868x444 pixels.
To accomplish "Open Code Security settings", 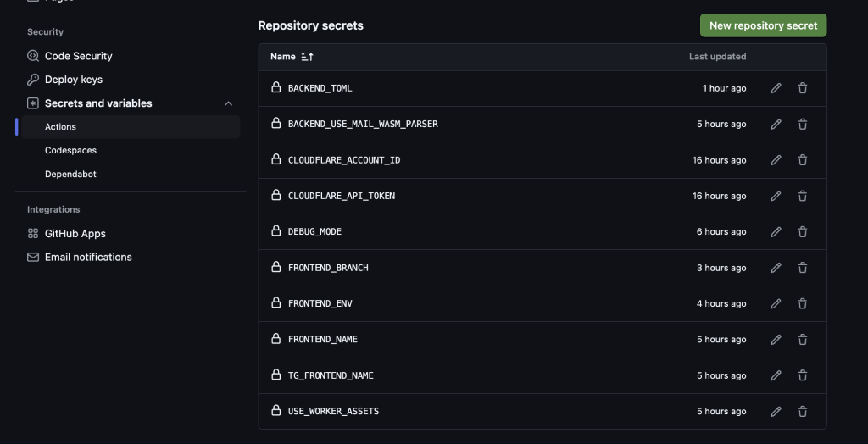I will pyautogui.click(x=78, y=56).
